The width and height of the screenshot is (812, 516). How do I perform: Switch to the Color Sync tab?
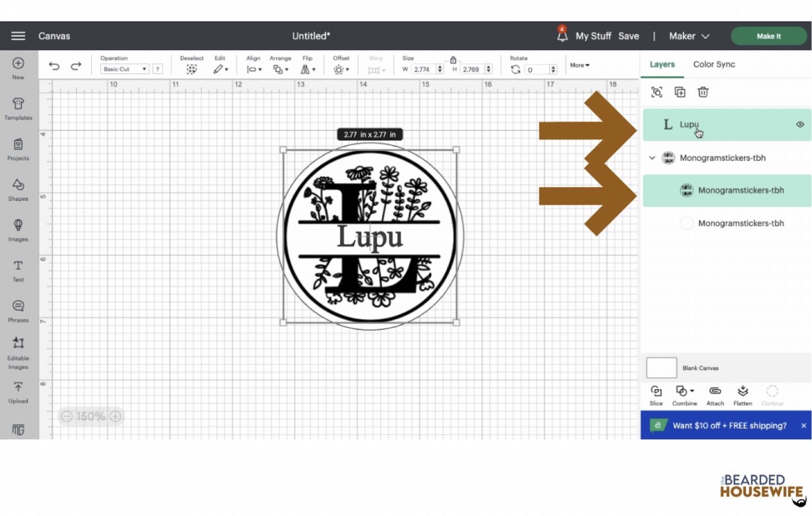[714, 64]
